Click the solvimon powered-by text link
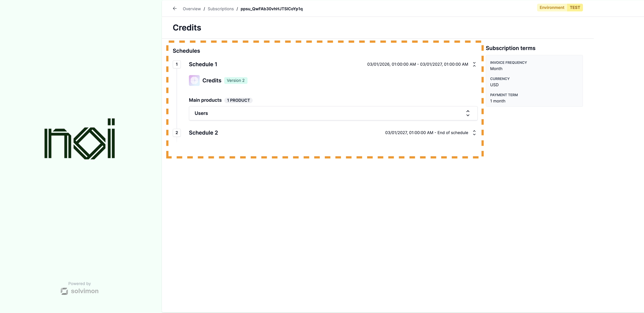This screenshot has height=313, width=644. (x=85, y=291)
